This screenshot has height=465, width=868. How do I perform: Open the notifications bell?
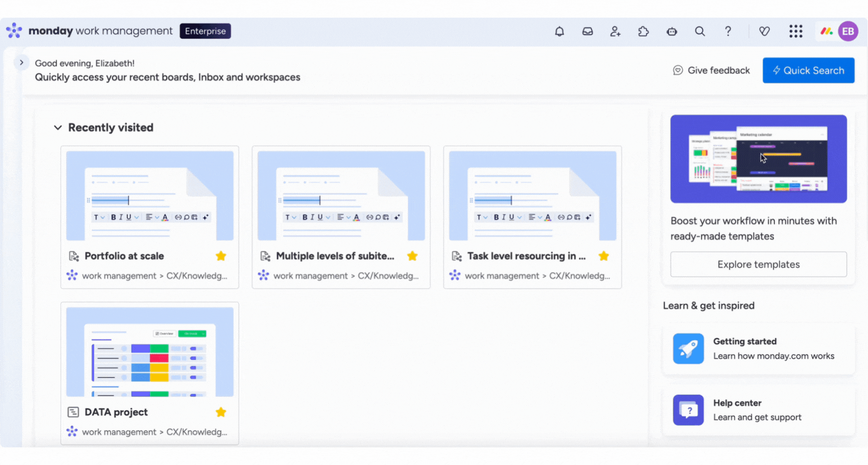click(559, 32)
